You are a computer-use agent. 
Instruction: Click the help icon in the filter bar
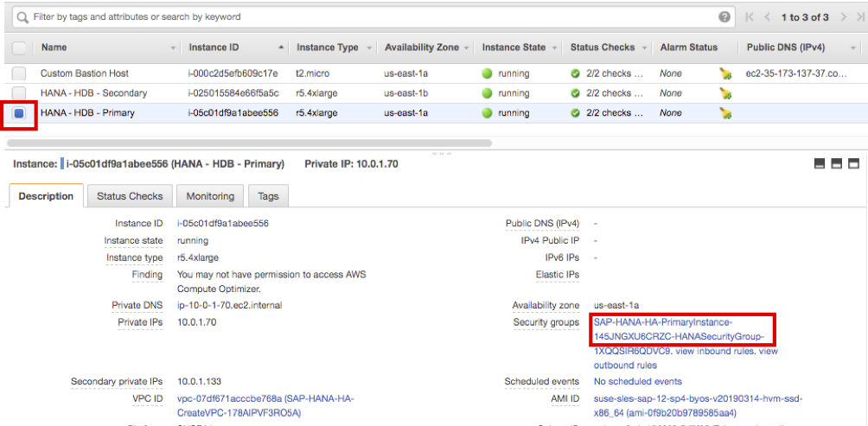724,17
